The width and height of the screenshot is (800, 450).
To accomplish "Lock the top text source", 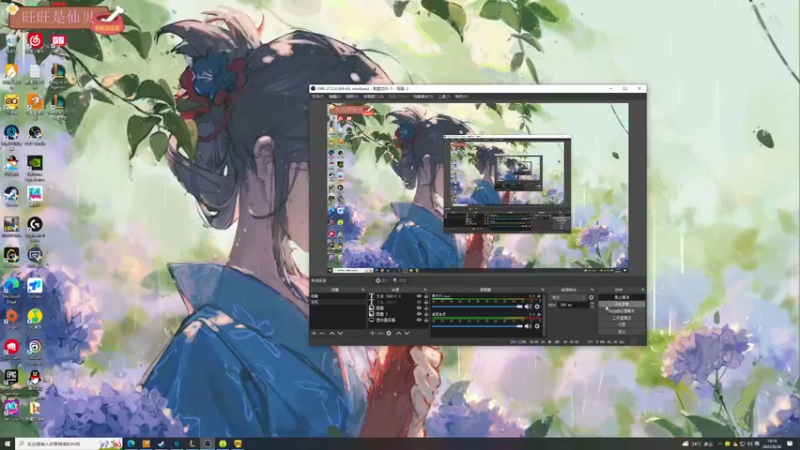I will coord(426,296).
